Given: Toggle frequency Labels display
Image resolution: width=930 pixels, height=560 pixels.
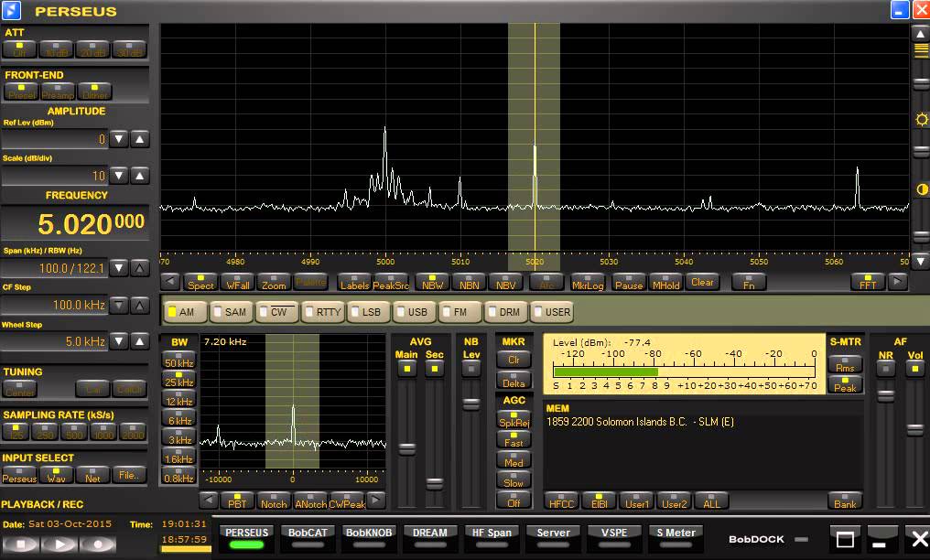Looking at the screenshot, I should point(354,282).
